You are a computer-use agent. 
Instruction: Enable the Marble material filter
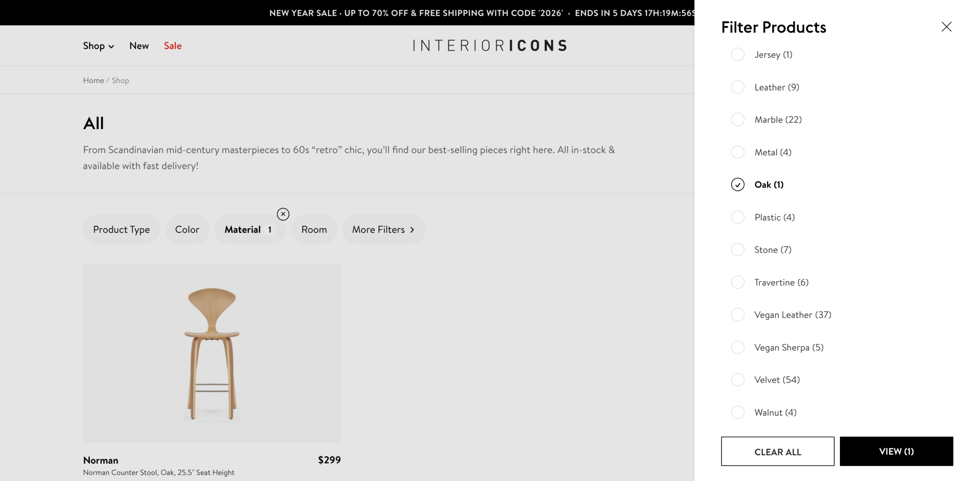pyautogui.click(x=738, y=119)
